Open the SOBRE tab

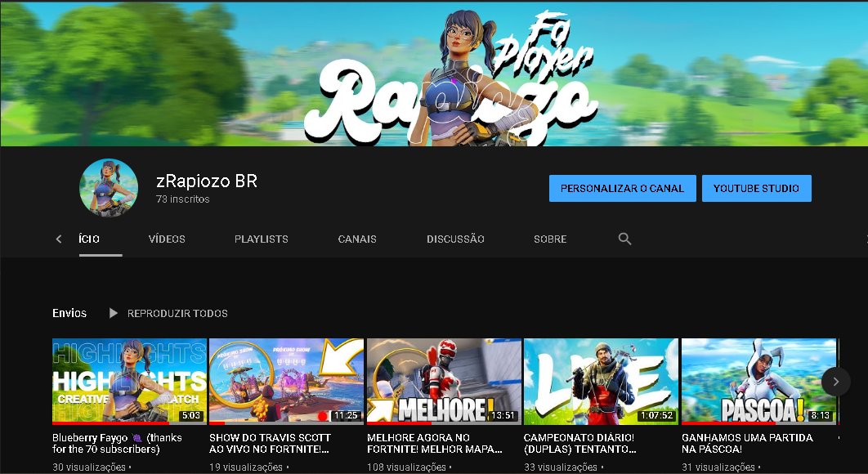tap(549, 239)
